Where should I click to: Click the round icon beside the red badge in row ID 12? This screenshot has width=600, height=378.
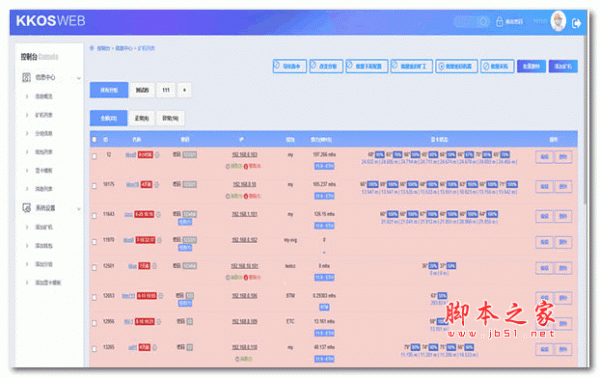click(x=157, y=155)
